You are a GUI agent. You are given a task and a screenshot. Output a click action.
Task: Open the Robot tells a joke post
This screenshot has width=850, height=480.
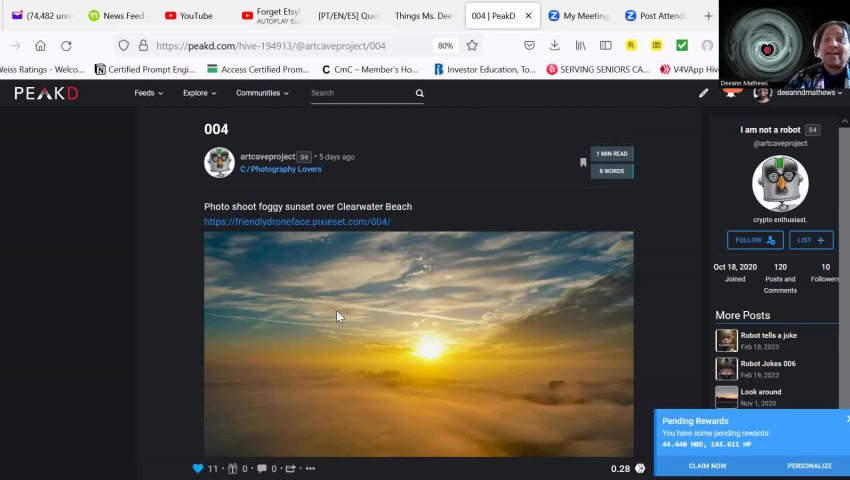pyautogui.click(x=769, y=336)
